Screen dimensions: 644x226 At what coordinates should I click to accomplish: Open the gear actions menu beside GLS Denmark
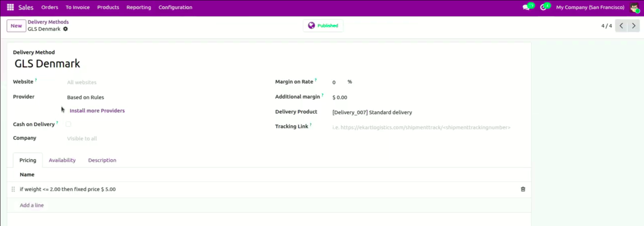(x=66, y=29)
